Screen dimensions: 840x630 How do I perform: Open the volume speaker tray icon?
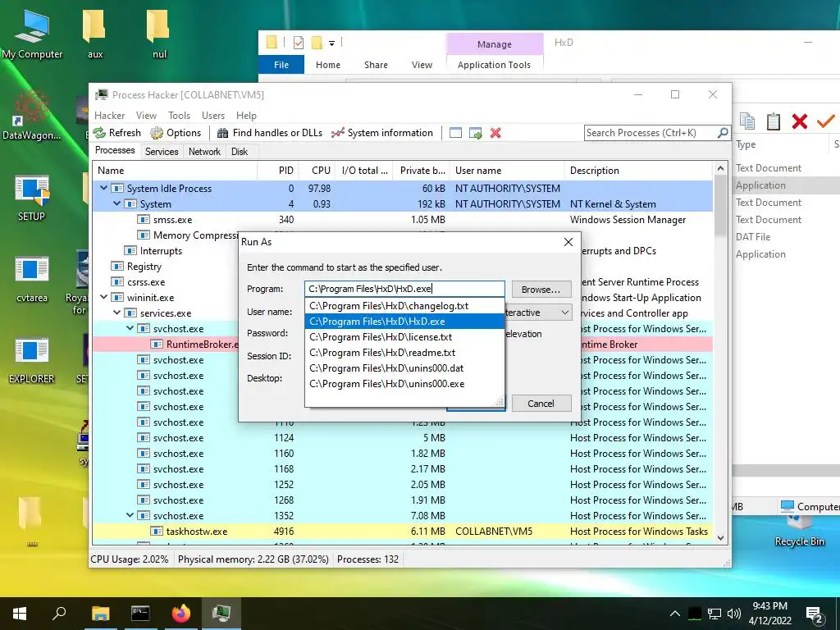point(734,614)
